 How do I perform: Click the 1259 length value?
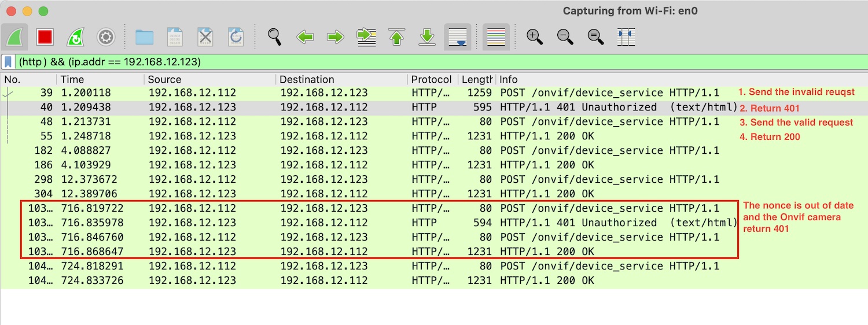coord(480,93)
